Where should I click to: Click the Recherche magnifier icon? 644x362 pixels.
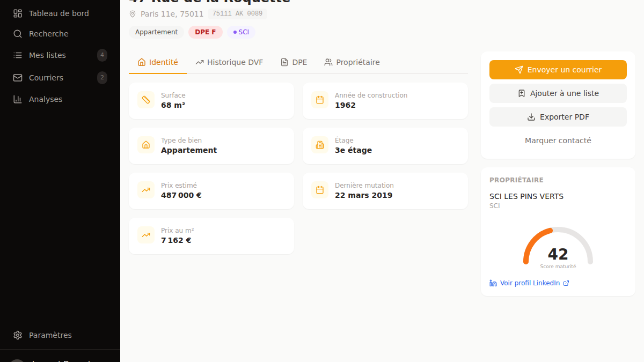(x=18, y=34)
